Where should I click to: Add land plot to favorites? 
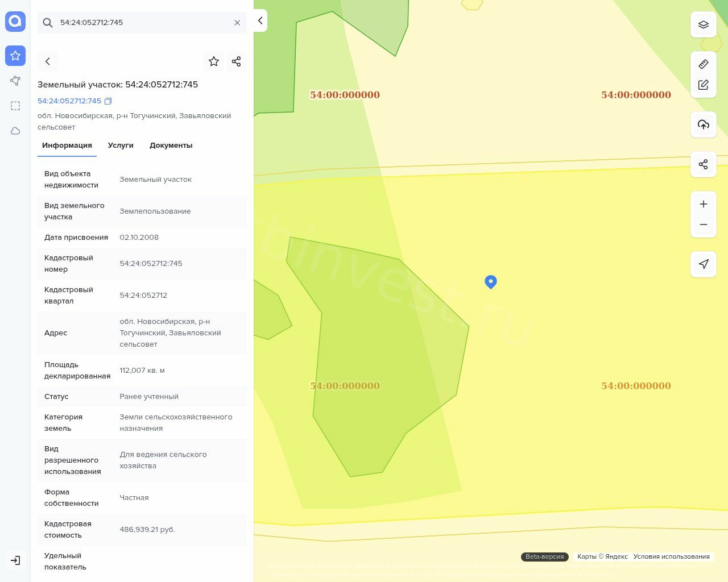pyautogui.click(x=214, y=61)
